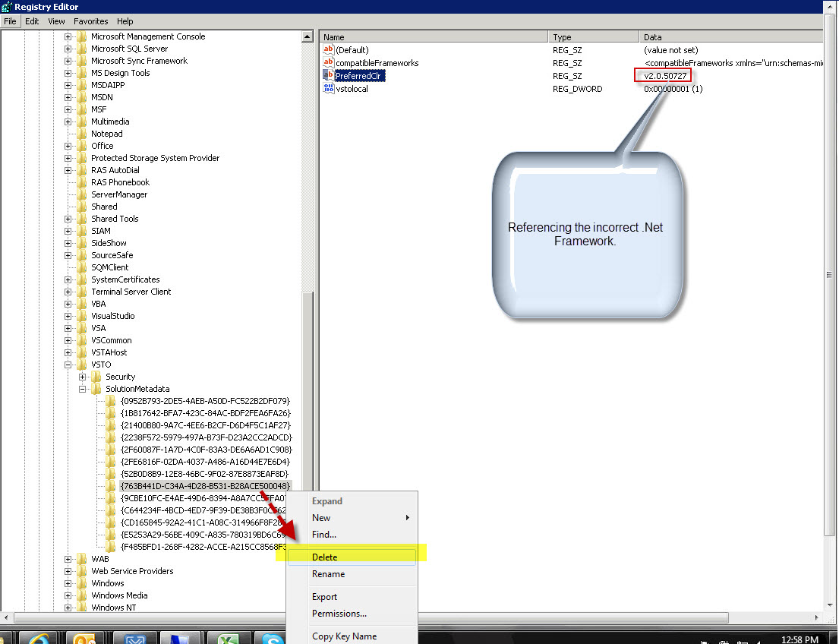Select key {2238F572-5979-497A-B73F-D23A2CC2ADCD}
Viewport: 839px width, 644px height.
click(207, 437)
